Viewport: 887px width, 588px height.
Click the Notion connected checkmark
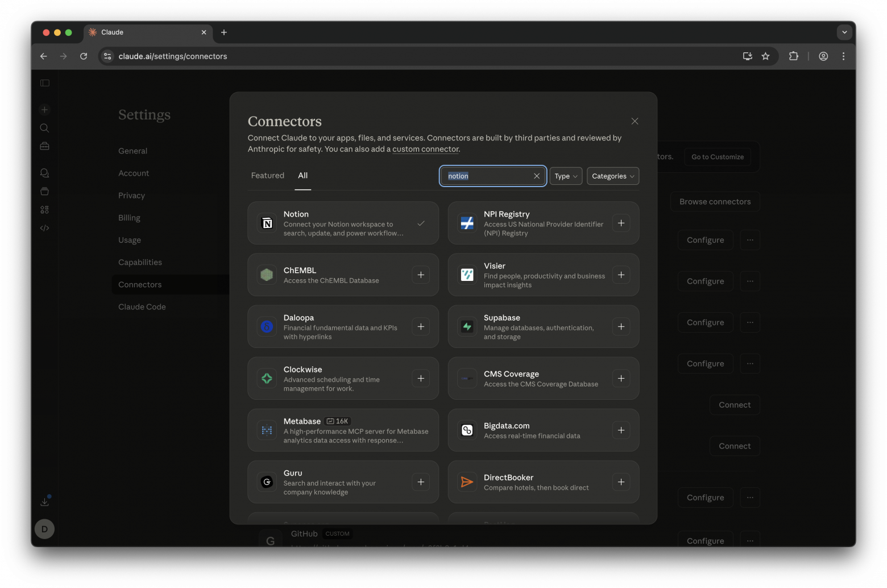pos(421,223)
